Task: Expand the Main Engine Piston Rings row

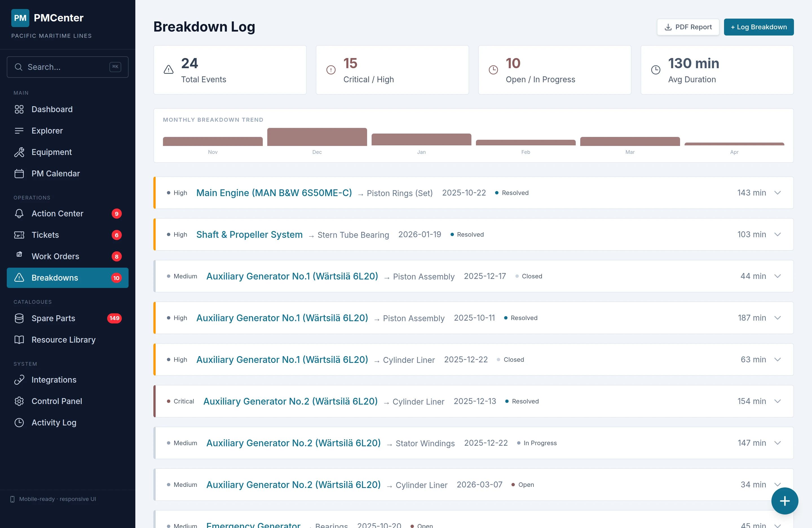Action: click(778, 193)
